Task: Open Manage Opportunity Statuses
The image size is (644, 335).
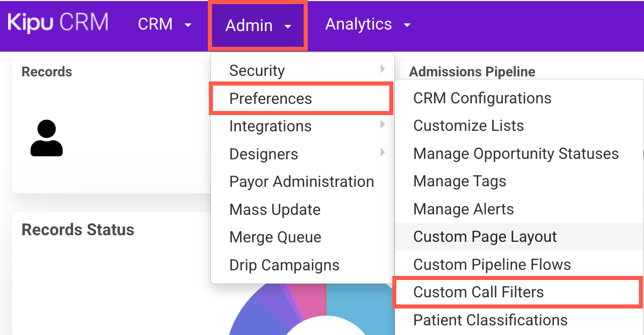Action: [516, 153]
